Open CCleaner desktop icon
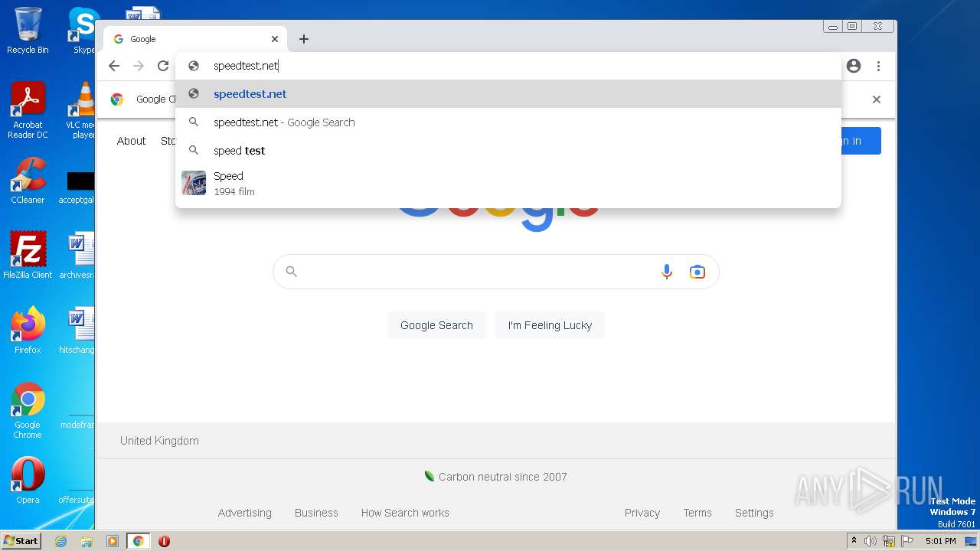Screen dimensions: 980x551 pyautogui.click(x=28, y=181)
